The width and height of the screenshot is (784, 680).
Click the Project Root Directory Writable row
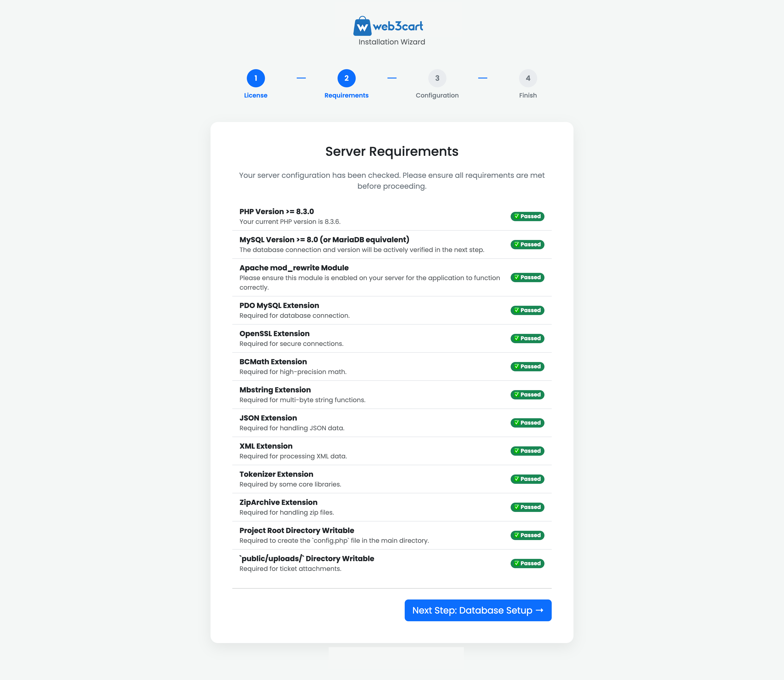(x=342, y=535)
